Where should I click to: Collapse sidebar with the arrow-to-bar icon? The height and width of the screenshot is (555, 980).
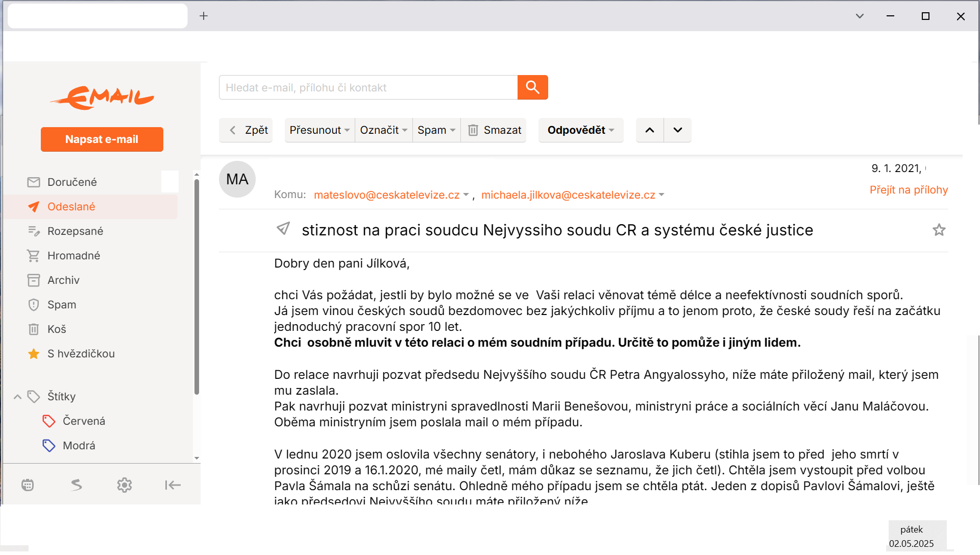(x=173, y=485)
